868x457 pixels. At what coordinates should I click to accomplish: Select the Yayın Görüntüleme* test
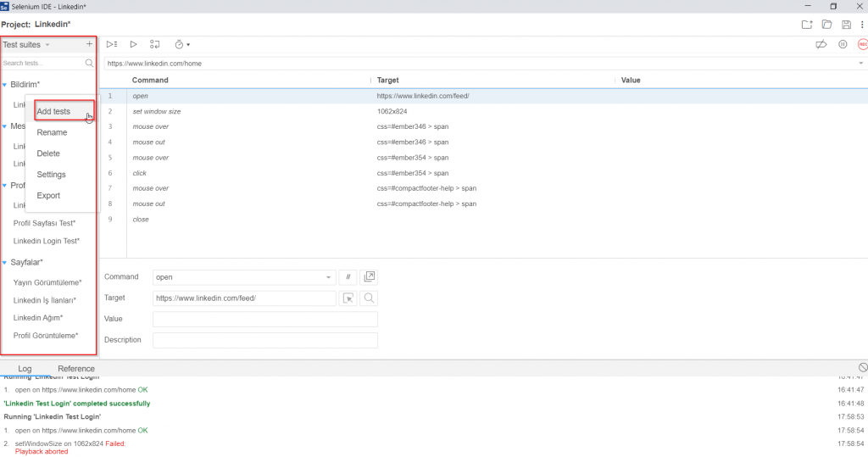(47, 282)
